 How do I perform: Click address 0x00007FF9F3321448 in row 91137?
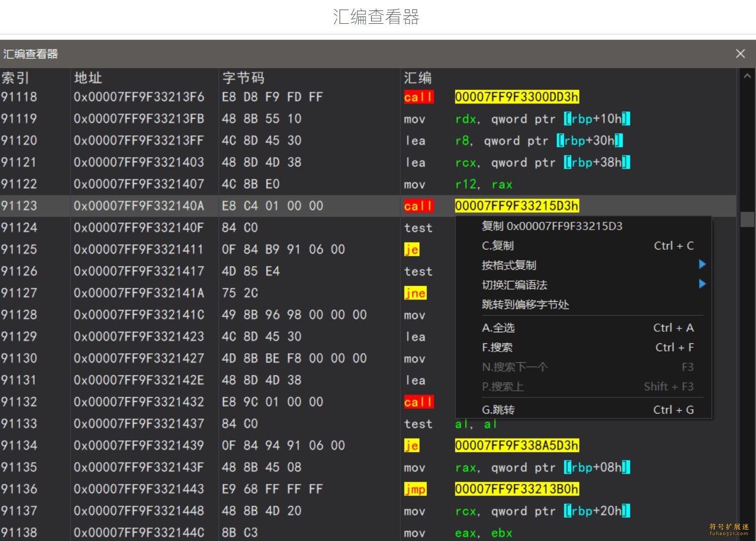(139, 511)
